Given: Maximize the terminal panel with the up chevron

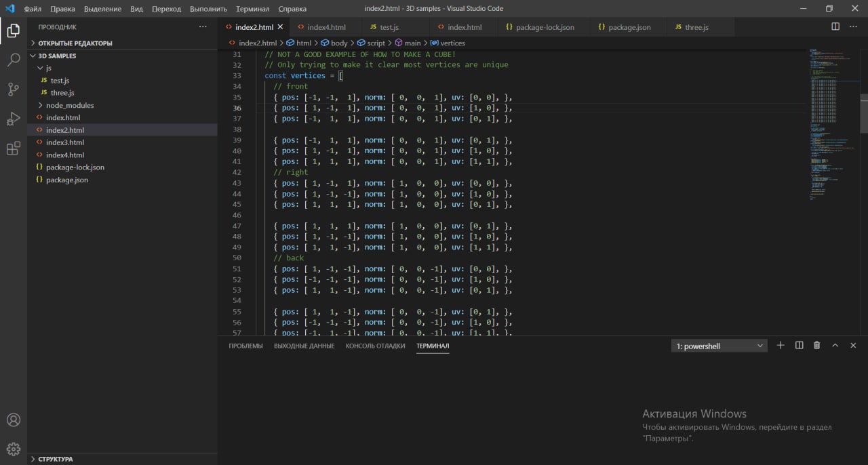Looking at the screenshot, I should (835, 346).
